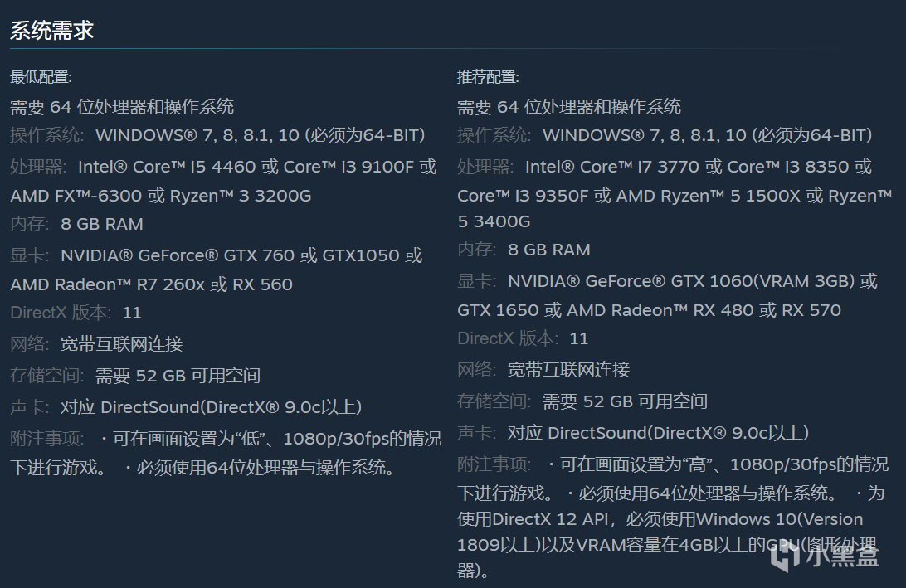The height and width of the screenshot is (588, 906).
Task: Select the 系统需求 section heading
Action: pyautogui.click(x=52, y=30)
